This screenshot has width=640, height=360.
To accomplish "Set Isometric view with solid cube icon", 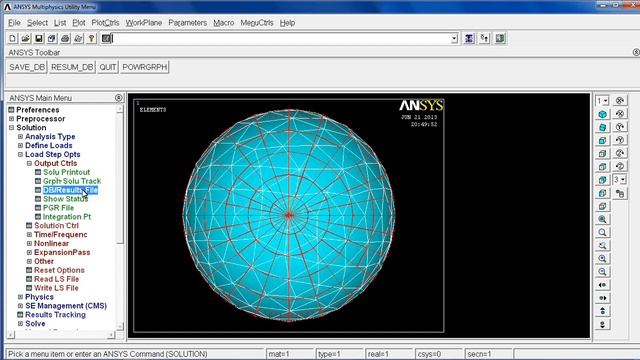I will point(602,114).
